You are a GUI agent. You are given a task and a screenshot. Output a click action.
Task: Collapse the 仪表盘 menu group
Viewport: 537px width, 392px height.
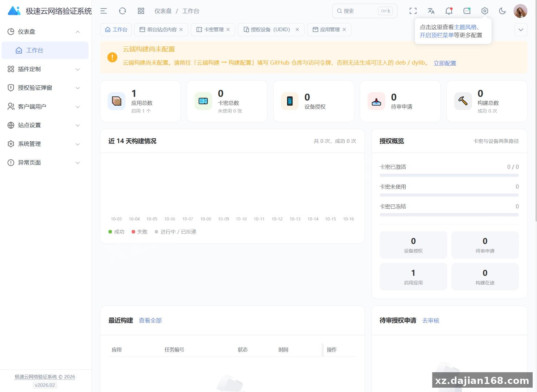(45, 32)
